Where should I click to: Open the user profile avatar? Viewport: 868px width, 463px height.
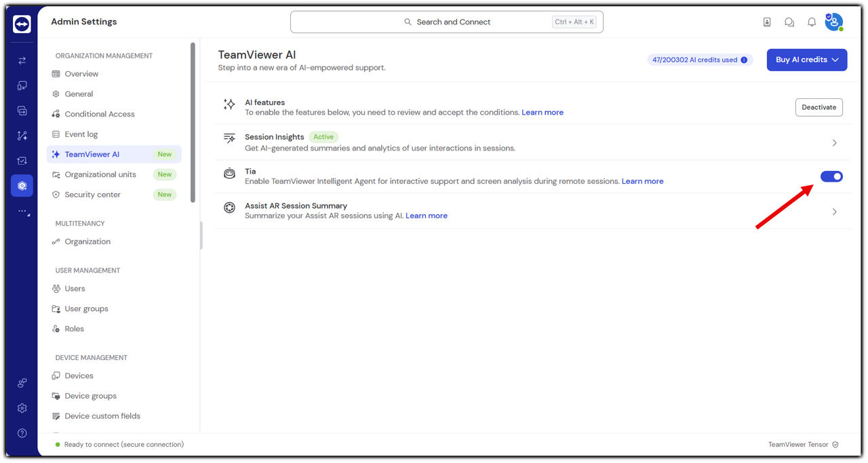pos(833,22)
